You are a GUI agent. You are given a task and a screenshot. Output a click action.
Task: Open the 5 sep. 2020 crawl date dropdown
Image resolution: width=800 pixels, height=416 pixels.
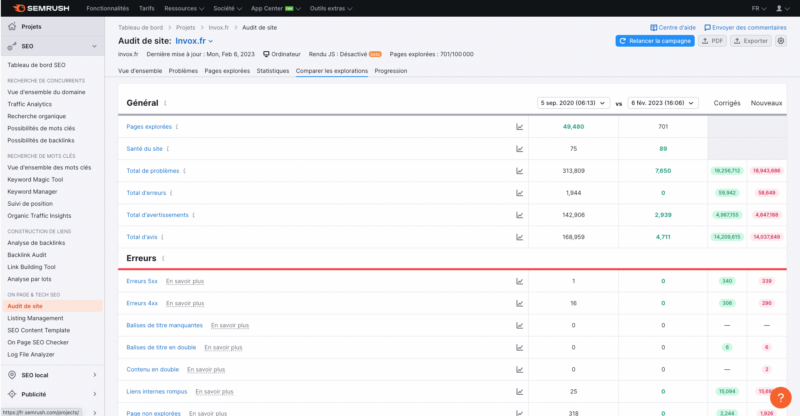[573, 103]
